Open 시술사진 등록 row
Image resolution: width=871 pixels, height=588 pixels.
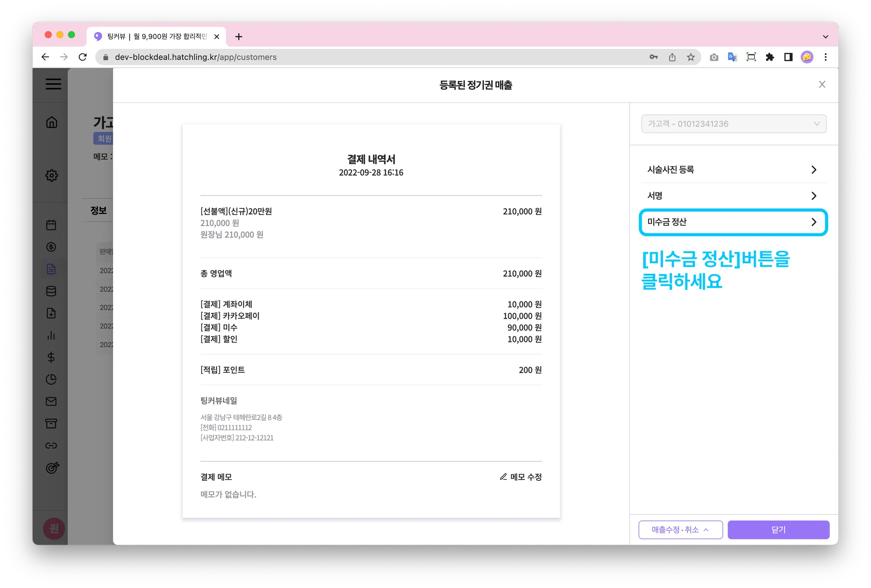tap(733, 170)
